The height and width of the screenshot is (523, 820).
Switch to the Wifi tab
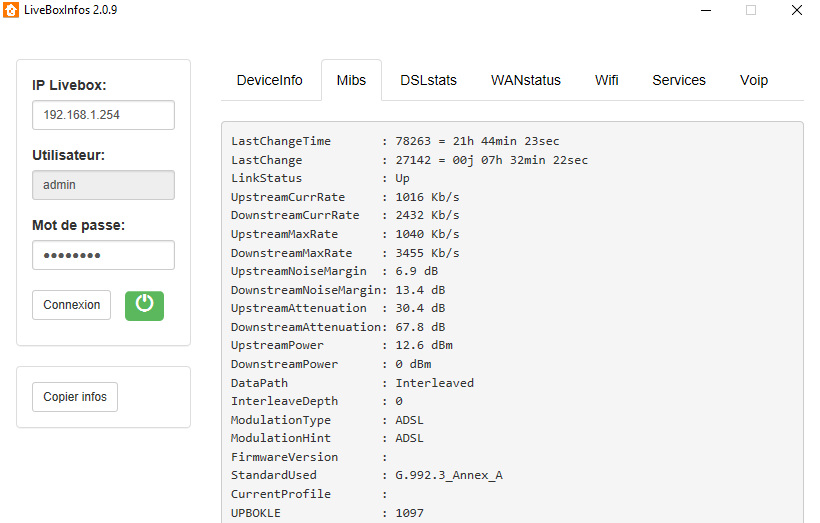coord(607,80)
